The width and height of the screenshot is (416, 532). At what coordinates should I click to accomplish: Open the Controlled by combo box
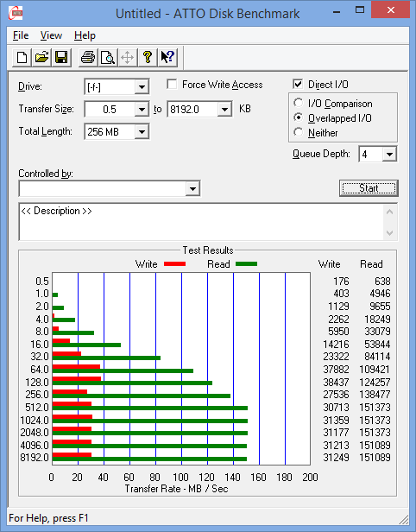tap(110, 188)
